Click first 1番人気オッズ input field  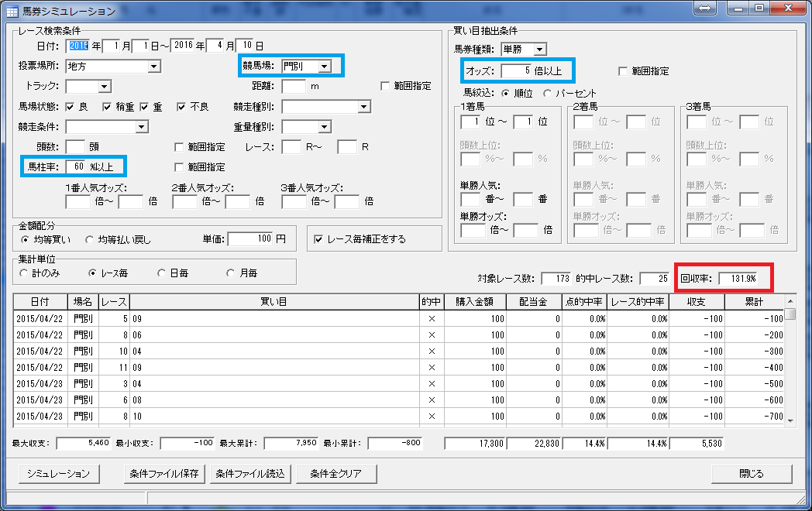click(x=78, y=201)
